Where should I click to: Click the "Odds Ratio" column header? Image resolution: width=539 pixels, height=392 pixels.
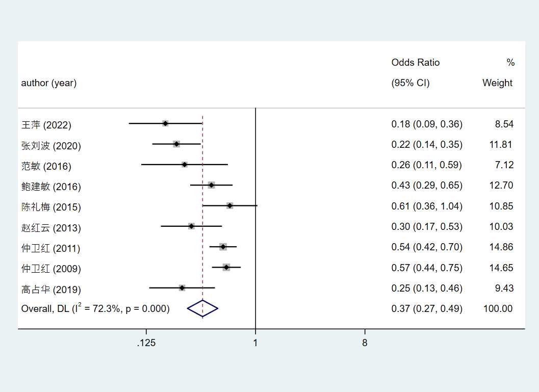415,62
